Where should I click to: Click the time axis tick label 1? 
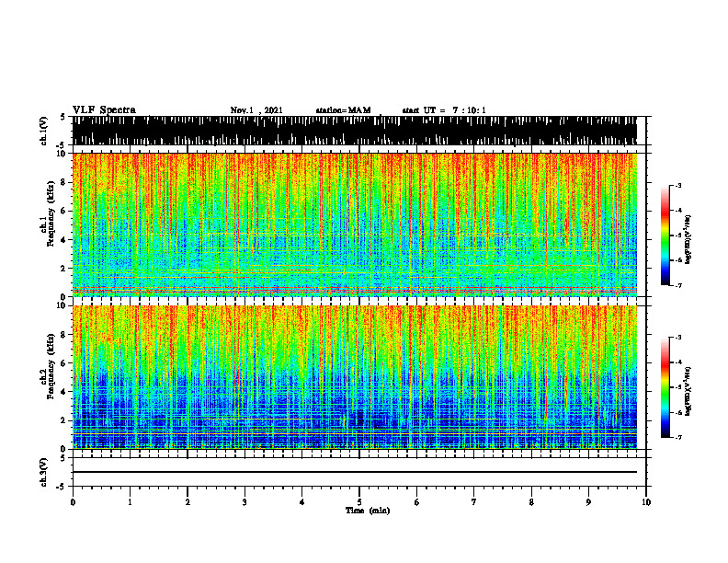130,502
